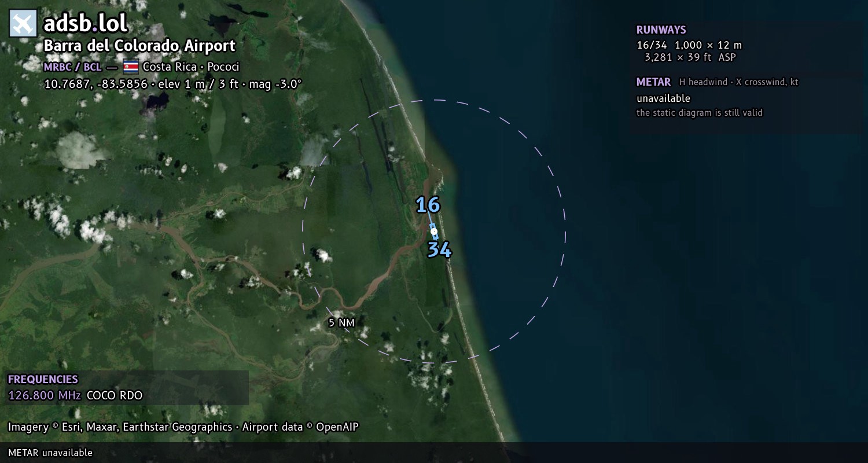
Task: Click the coordinates line starting "10.7687, -83.5856"
Action: tap(173, 84)
